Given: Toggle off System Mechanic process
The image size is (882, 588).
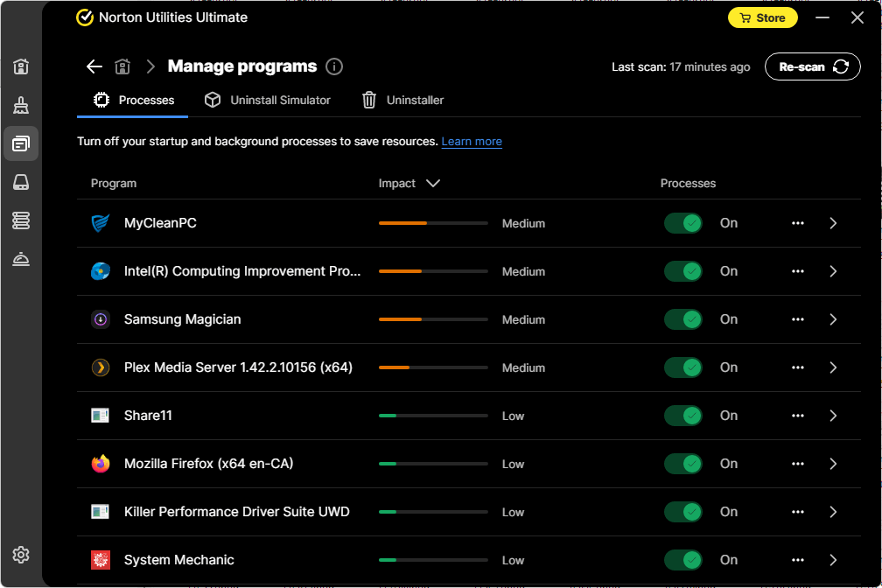Looking at the screenshot, I should [x=683, y=560].
